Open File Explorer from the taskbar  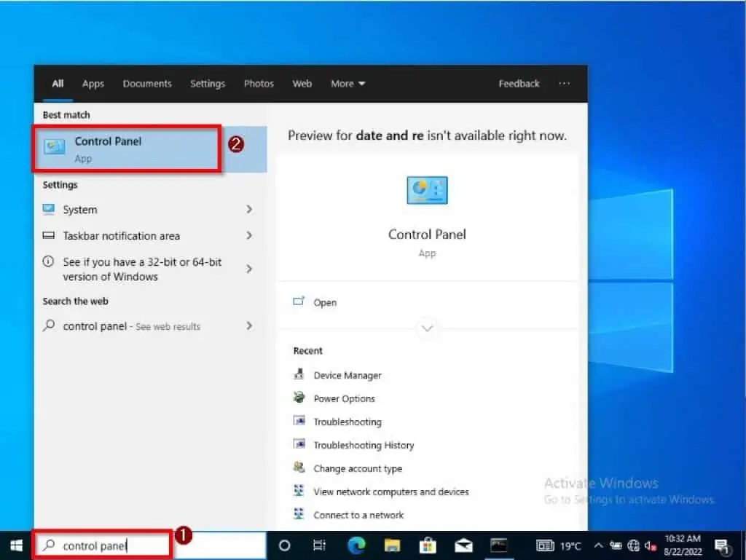pos(392,545)
